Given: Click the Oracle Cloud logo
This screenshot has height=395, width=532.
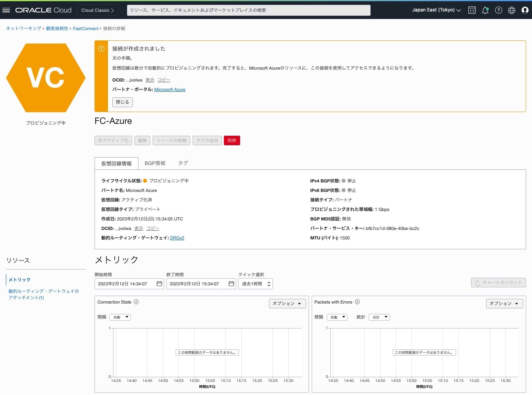Looking at the screenshot, I should pyautogui.click(x=44, y=10).
